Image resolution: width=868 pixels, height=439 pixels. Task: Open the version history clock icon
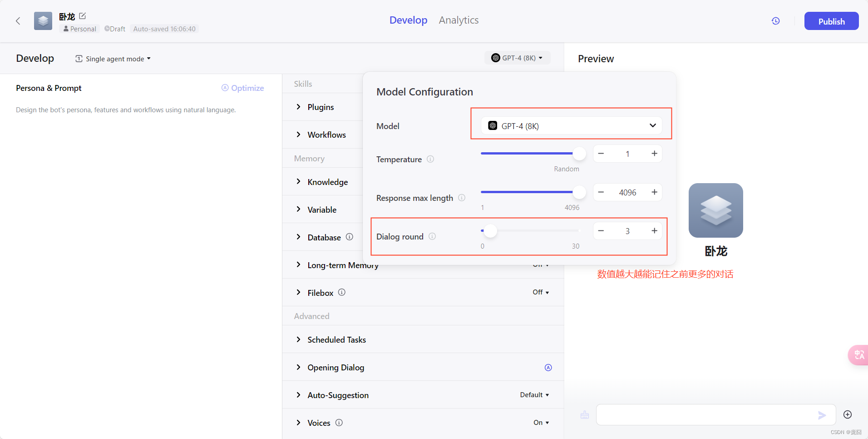[776, 21]
